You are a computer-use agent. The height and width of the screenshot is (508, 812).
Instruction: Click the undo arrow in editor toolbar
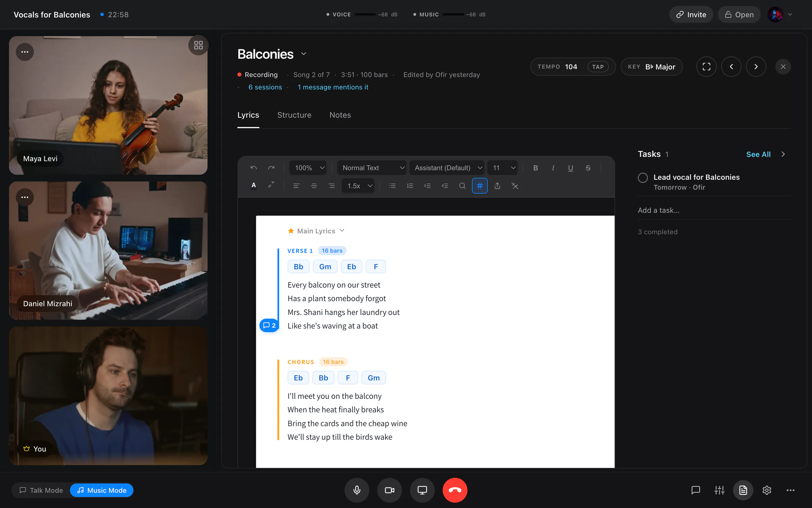[x=254, y=168]
